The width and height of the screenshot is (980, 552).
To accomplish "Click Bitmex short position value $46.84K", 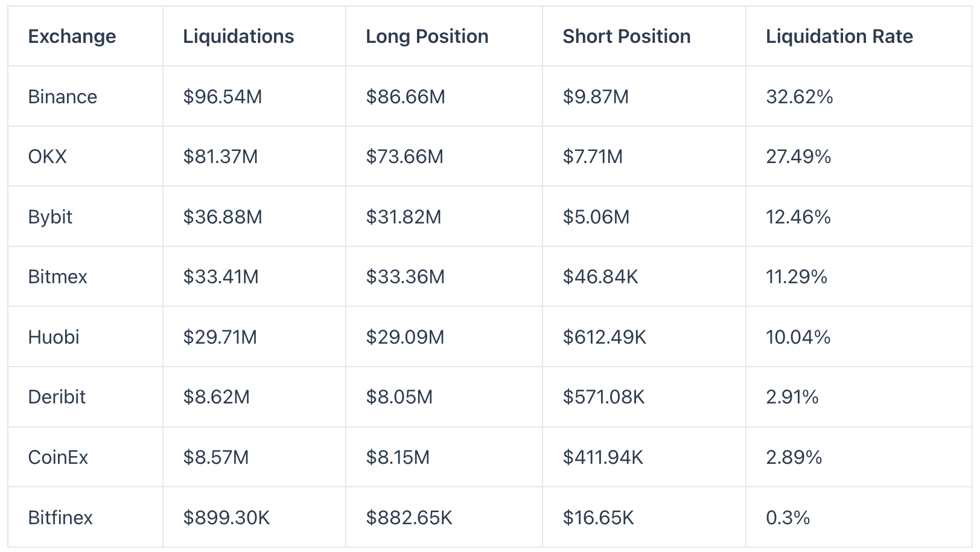I will (x=600, y=277).
